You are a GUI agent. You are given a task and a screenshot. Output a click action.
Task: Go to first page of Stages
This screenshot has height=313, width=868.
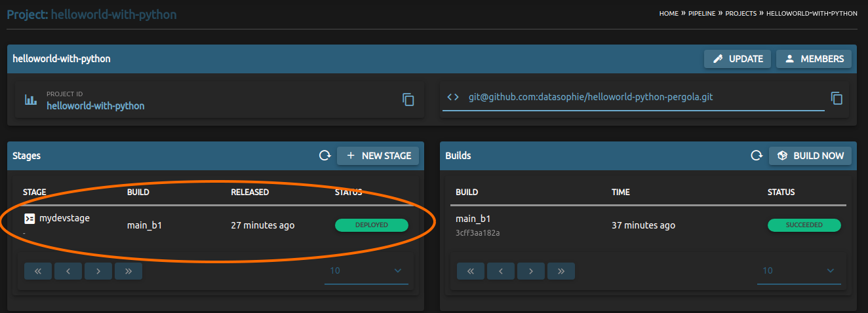click(x=38, y=271)
